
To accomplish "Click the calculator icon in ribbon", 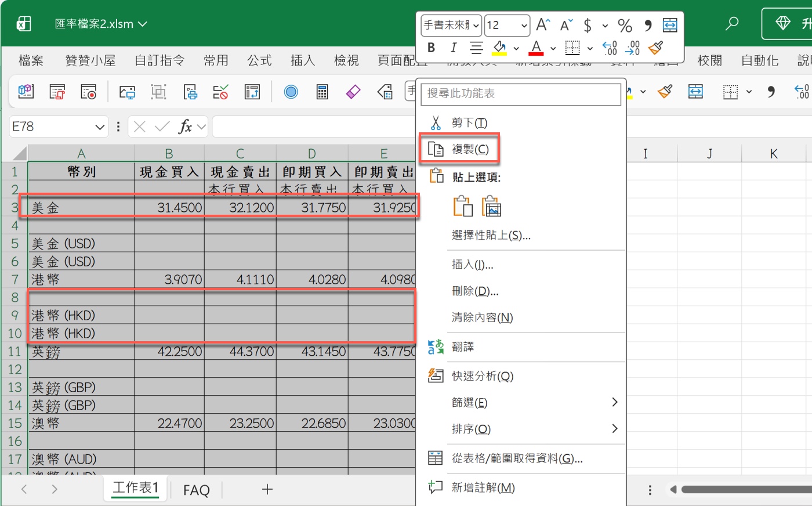I will pyautogui.click(x=322, y=91).
